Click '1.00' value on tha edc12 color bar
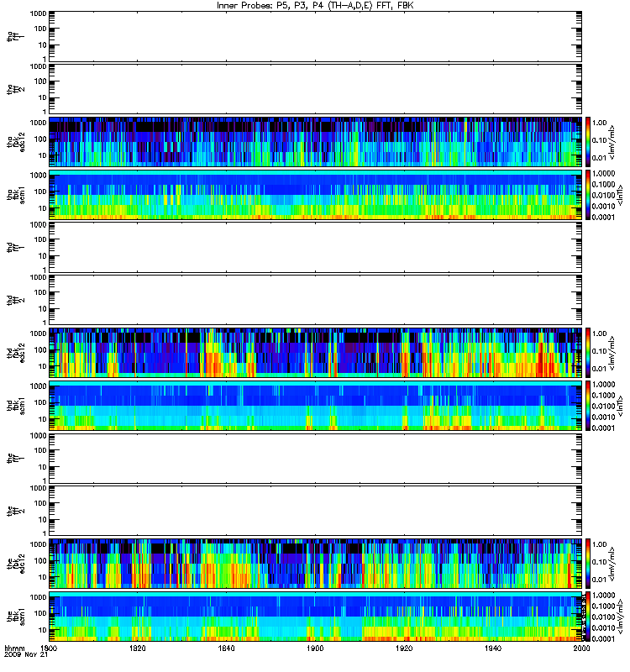 click(599, 123)
